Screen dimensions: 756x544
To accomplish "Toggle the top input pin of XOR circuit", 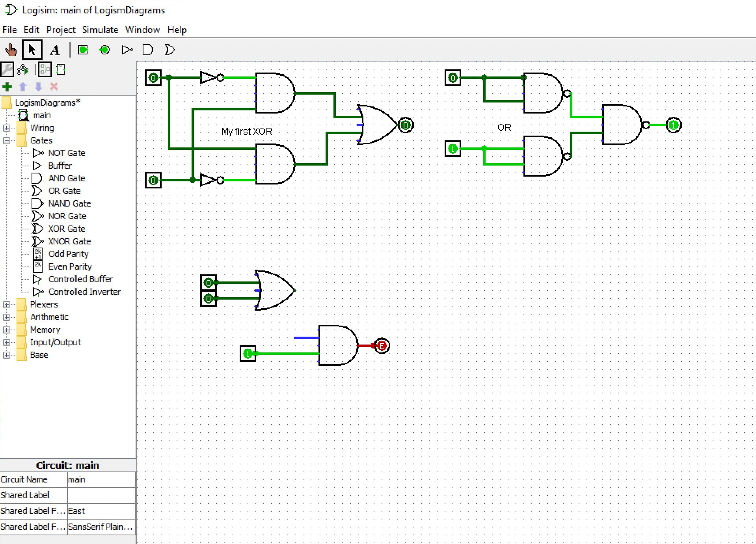I will point(153,78).
